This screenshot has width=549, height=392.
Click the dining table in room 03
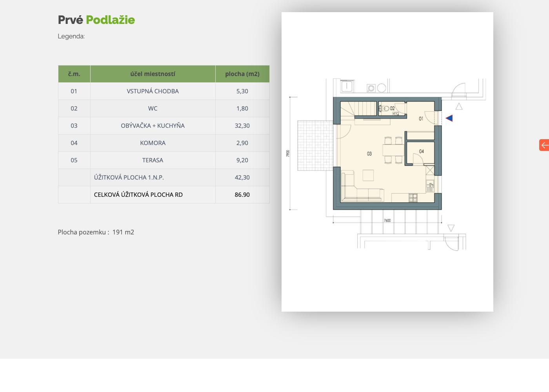393,150
